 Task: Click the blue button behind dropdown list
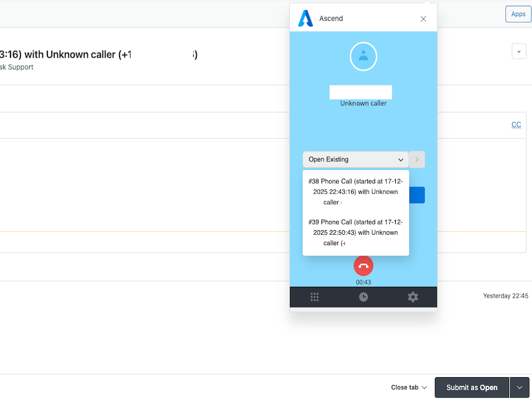pyautogui.click(x=417, y=195)
